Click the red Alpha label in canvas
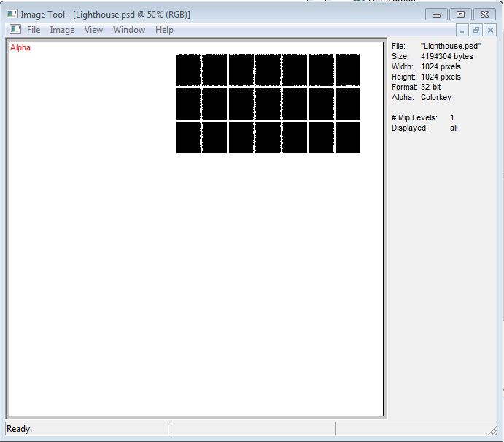Image resolution: width=504 pixels, height=442 pixels. click(20, 47)
